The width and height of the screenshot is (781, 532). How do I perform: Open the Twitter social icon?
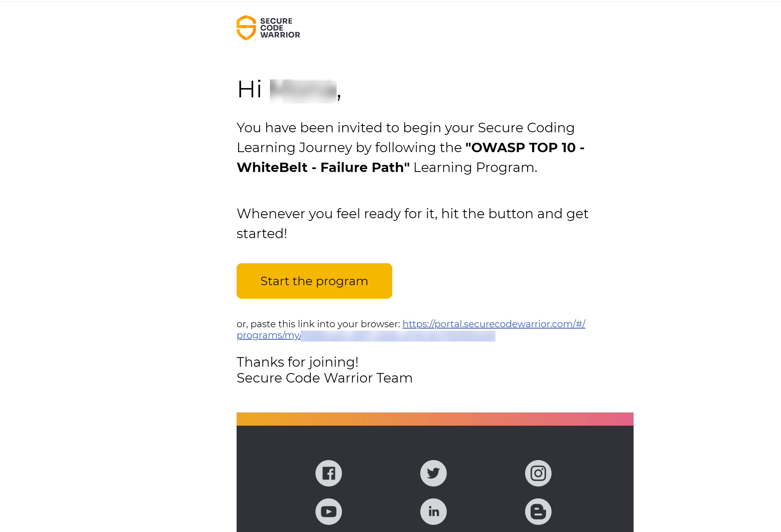[x=433, y=473]
